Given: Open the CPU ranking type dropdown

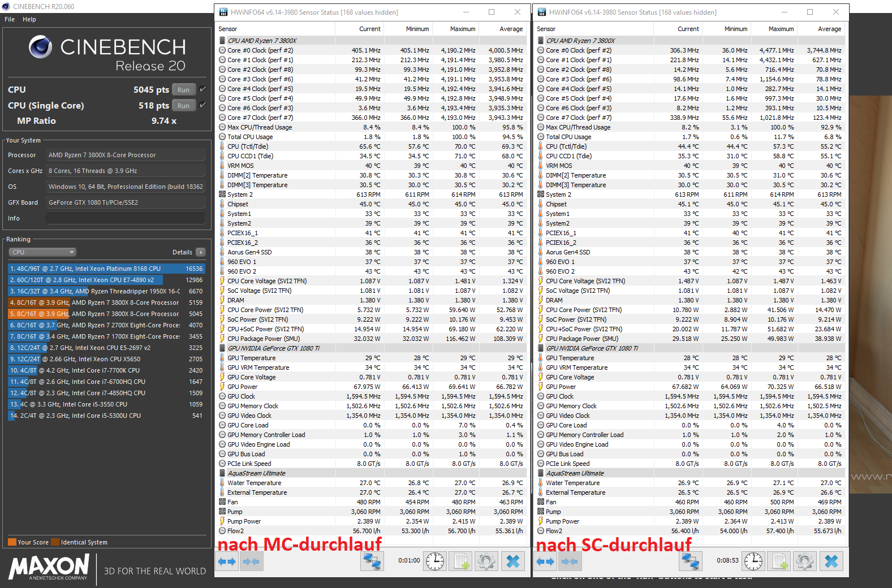Looking at the screenshot, I should point(42,252).
